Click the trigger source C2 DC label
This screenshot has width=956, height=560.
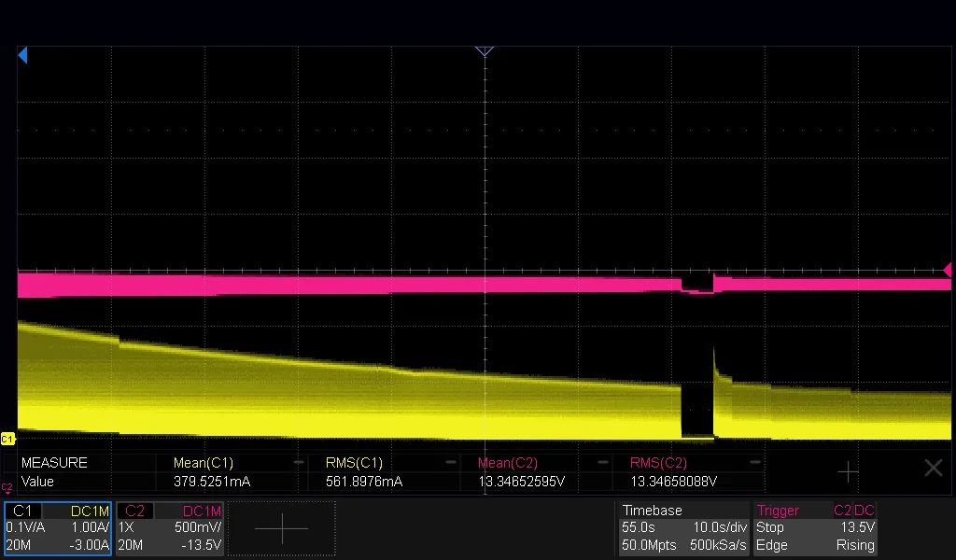click(x=854, y=511)
